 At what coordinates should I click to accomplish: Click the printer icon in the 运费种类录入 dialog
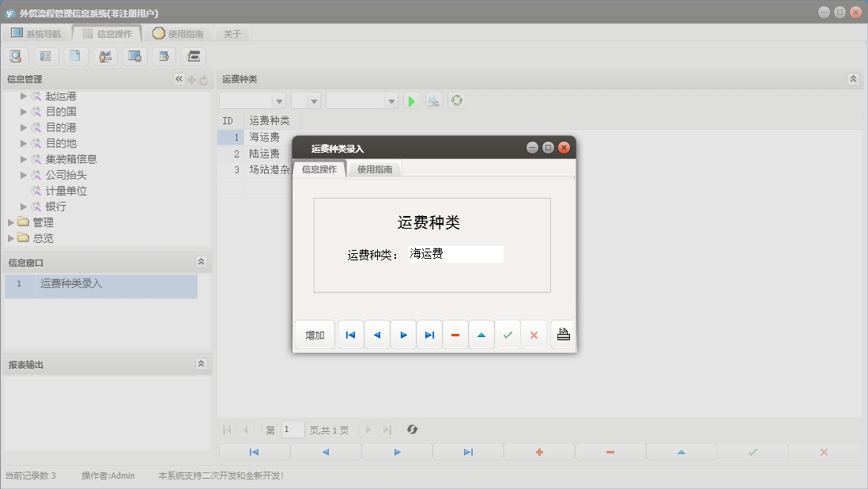(562, 334)
